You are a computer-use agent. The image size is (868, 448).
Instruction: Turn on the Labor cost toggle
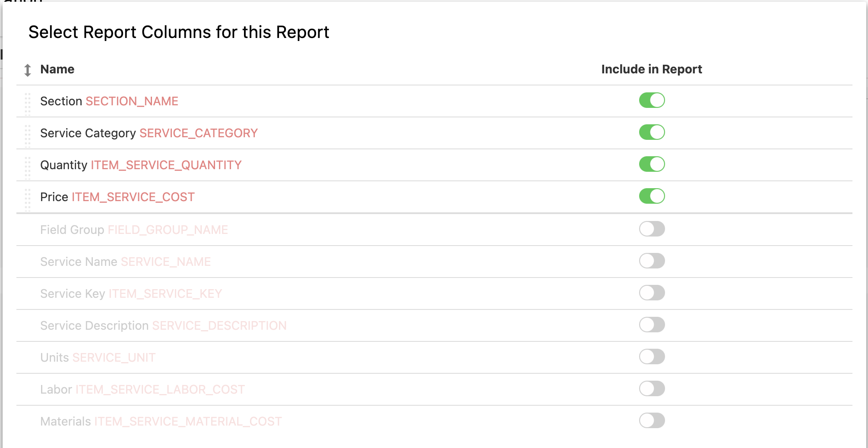652,388
